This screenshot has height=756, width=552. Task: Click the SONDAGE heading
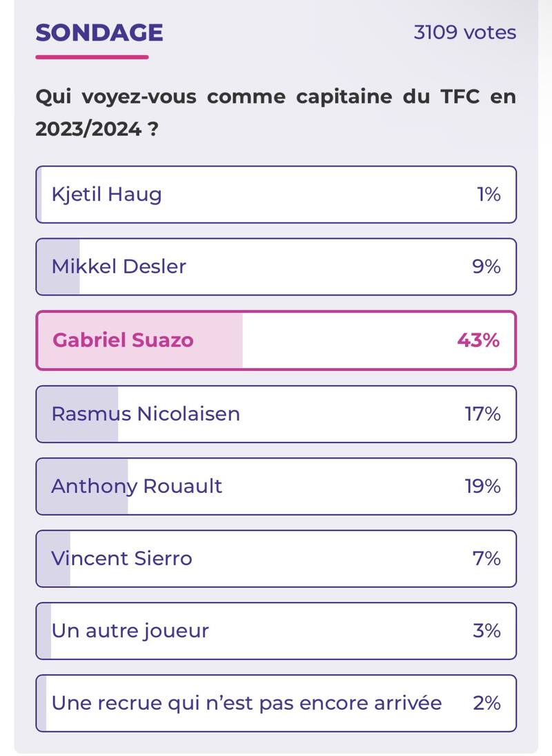click(99, 31)
